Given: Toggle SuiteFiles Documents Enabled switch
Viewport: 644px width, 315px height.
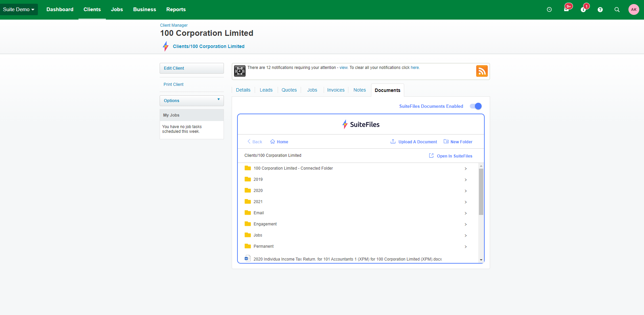Looking at the screenshot, I should (476, 106).
